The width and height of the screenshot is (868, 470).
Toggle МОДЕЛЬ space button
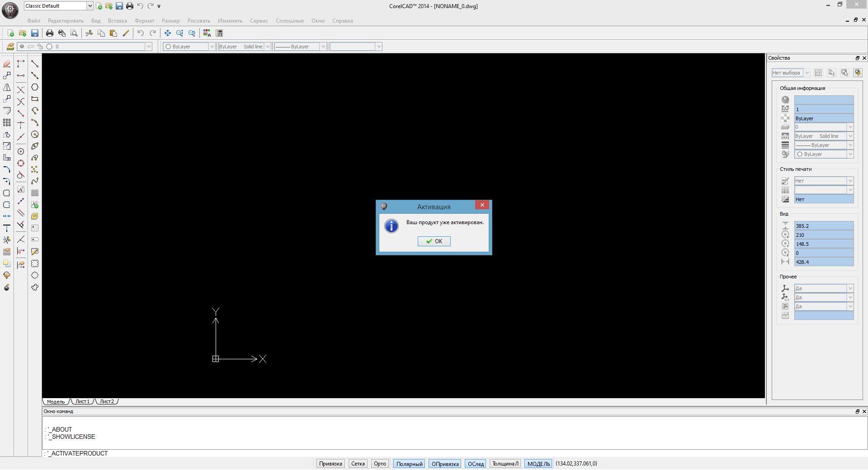click(x=538, y=464)
